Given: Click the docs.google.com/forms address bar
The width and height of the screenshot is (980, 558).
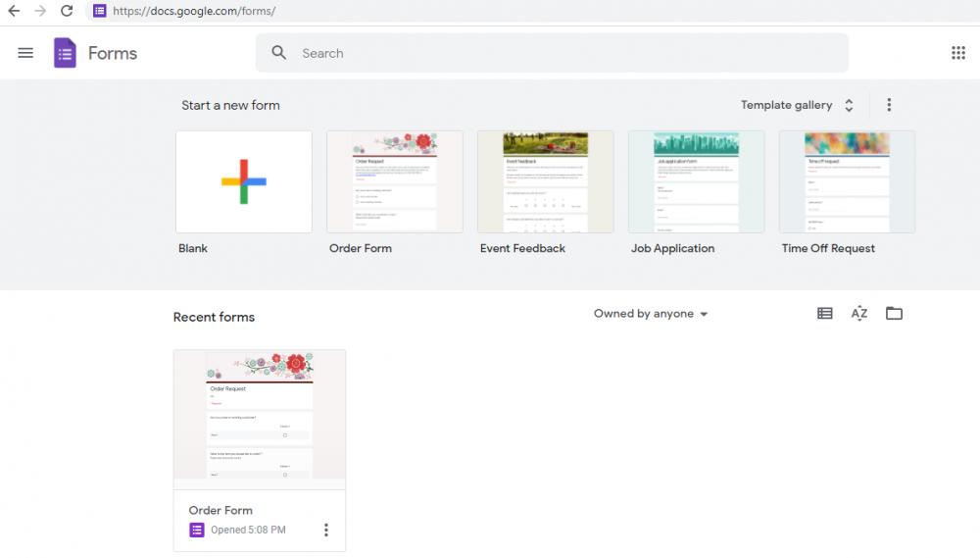Looking at the screenshot, I should [194, 11].
